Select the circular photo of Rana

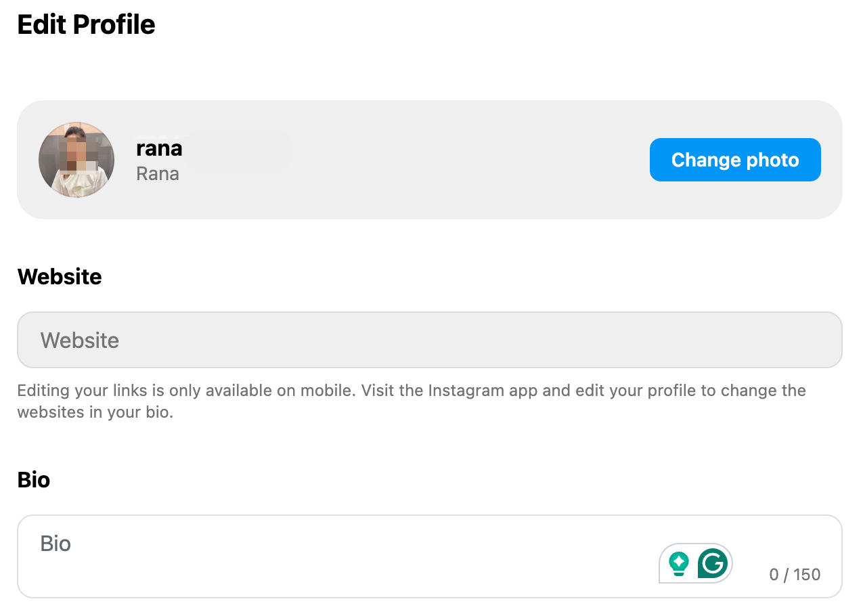point(76,160)
